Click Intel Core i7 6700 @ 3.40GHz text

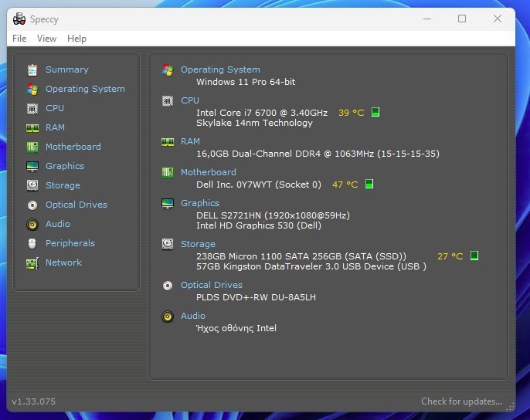point(262,113)
